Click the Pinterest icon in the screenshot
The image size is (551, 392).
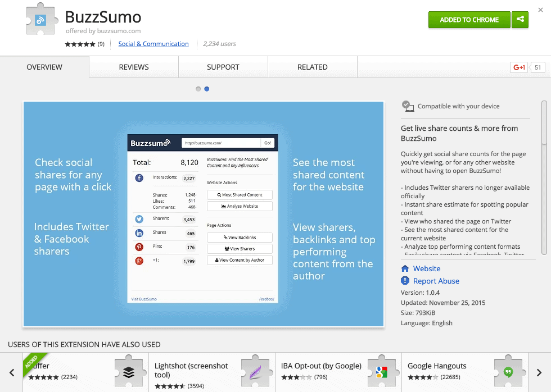[x=139, y=247]
